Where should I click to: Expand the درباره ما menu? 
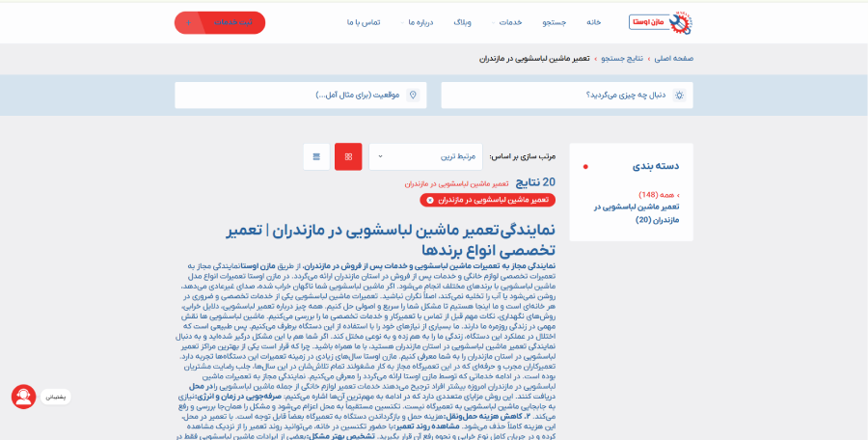[420, 23]
